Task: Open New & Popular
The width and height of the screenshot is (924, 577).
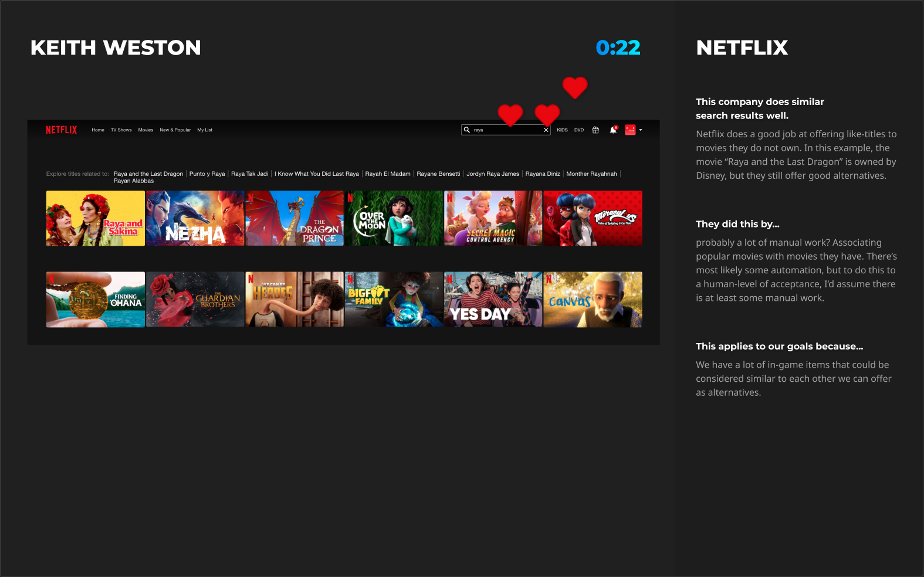Action: coord(175,130)
